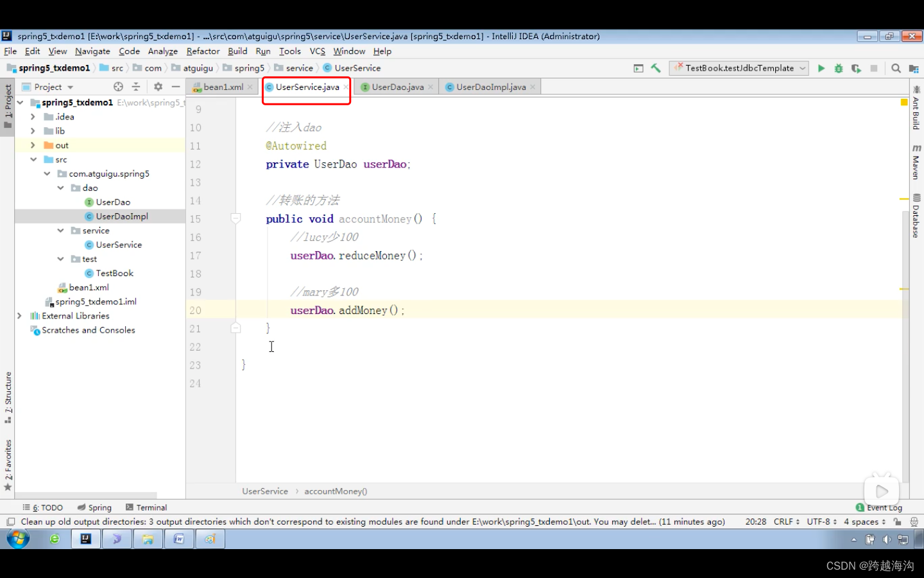Open the Ant Build side panel
The height and width of the screenshot is (578, 924).
tap(916, 109)
